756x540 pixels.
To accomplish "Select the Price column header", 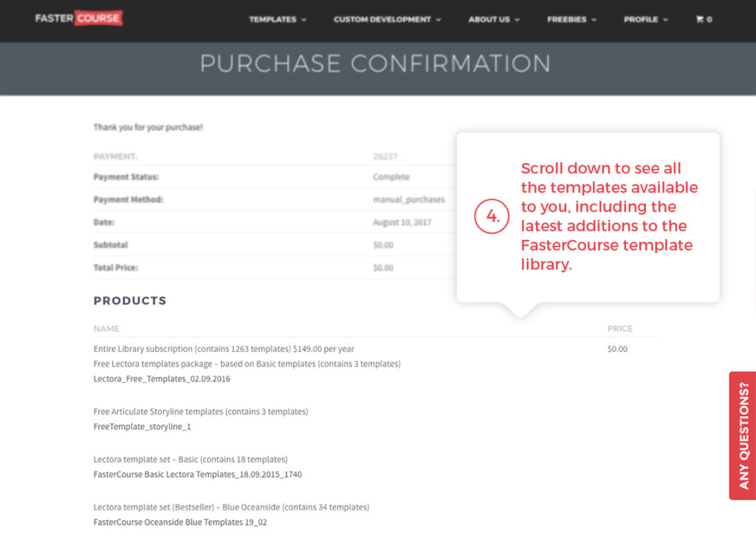I will pyautogui.click(x=619, y=328).
